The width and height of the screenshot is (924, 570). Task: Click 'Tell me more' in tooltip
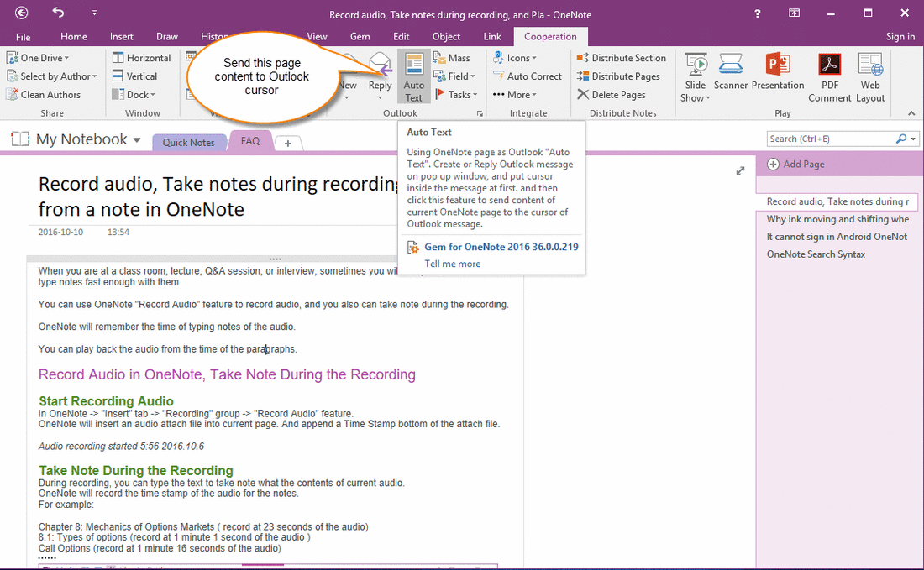point(453,264)
